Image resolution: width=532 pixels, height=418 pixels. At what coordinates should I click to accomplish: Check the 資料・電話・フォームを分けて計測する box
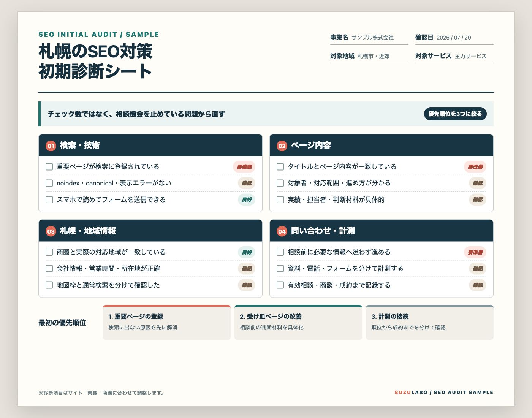(280, 269)
